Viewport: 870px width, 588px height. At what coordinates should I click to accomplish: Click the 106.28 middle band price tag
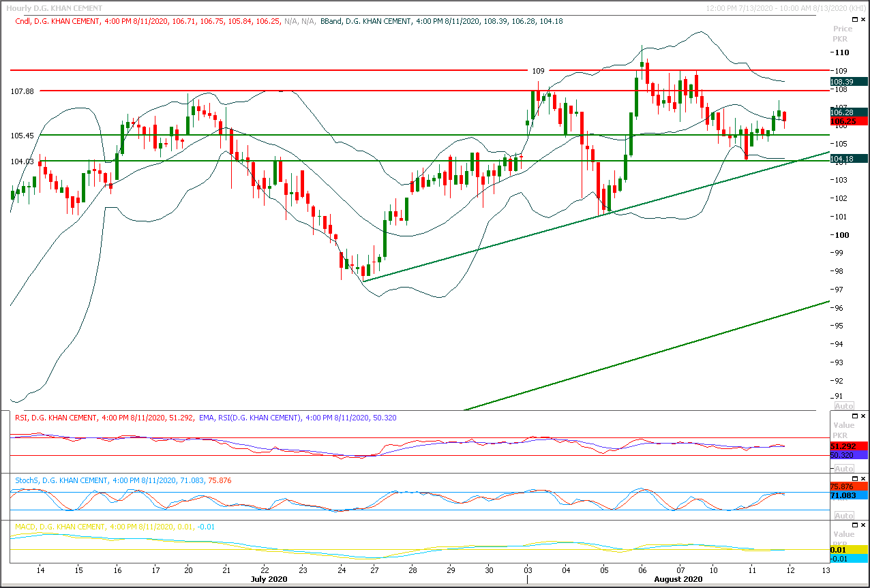[849, 112]
